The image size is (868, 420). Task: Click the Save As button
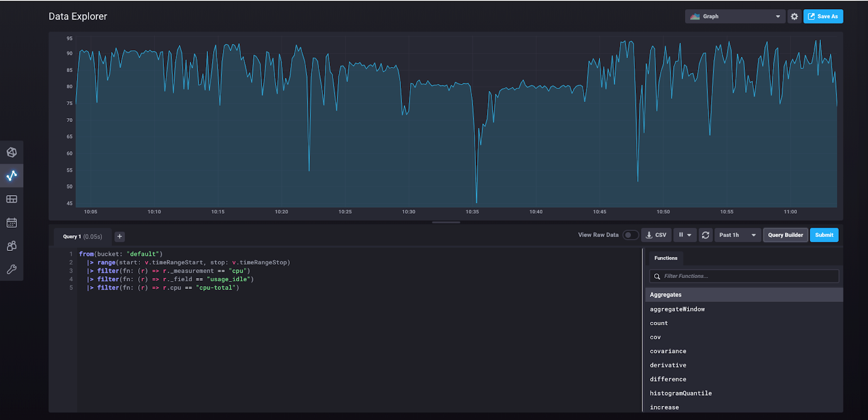click(823, 16)
